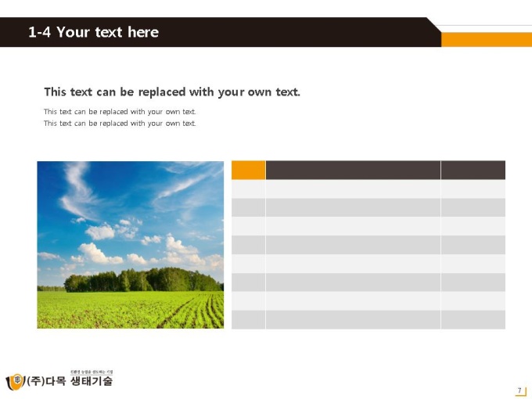Screen dimensions: 532x399
Task: Select the first small body text line
Action: click(120, 112)
